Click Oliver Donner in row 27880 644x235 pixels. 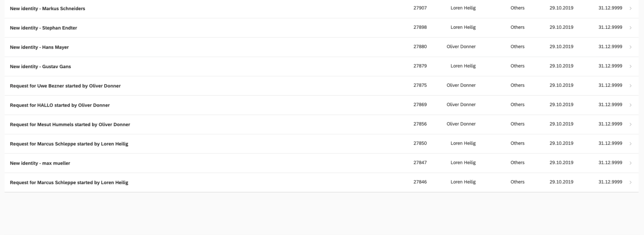pos(461,46)
